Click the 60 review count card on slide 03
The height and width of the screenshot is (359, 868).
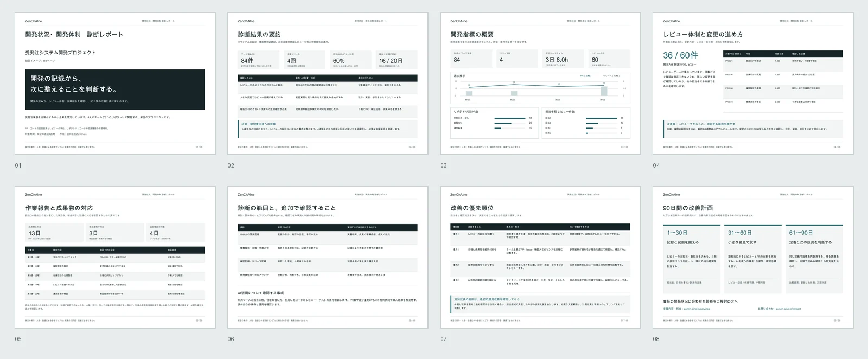point(609,59)
